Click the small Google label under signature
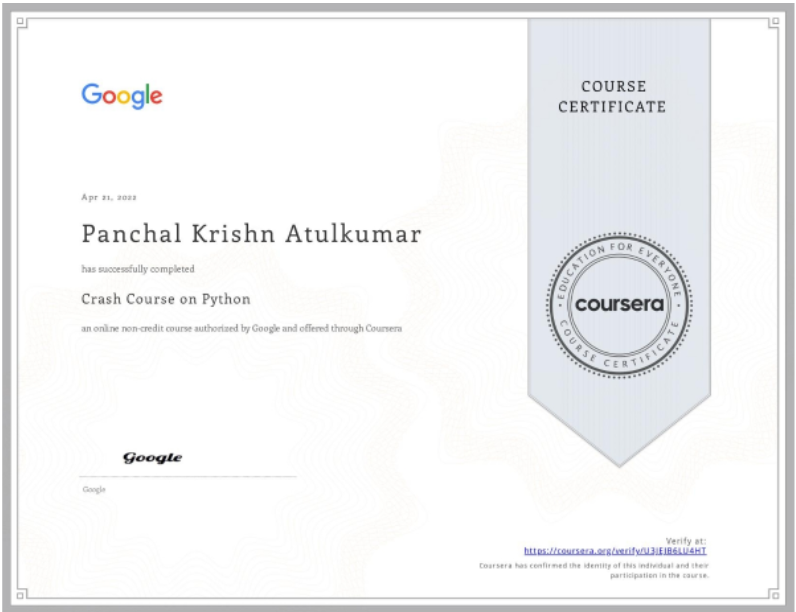 [x=94, y=489]
